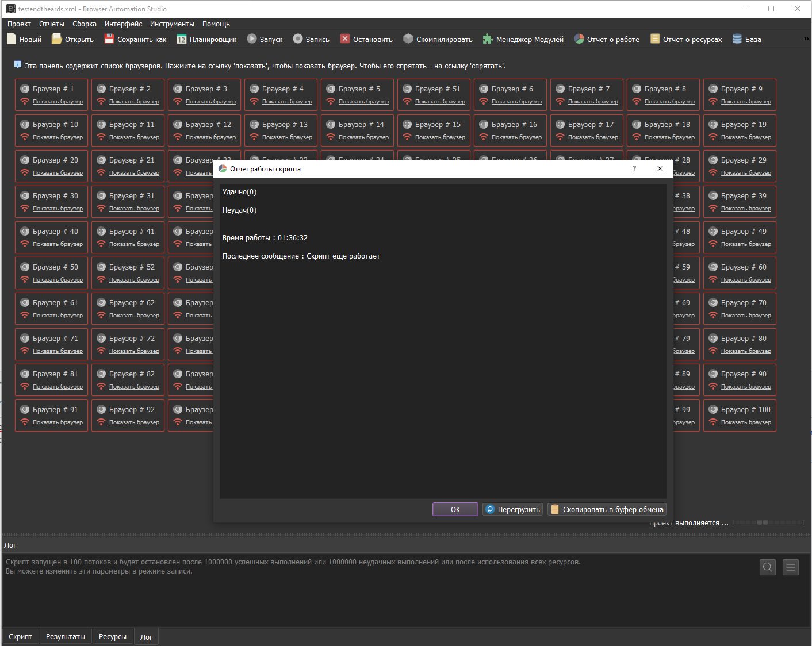The height and width of the screenshot is (646, 812).
Task: Copy the report to the clipboard
Action: (607, 510)
